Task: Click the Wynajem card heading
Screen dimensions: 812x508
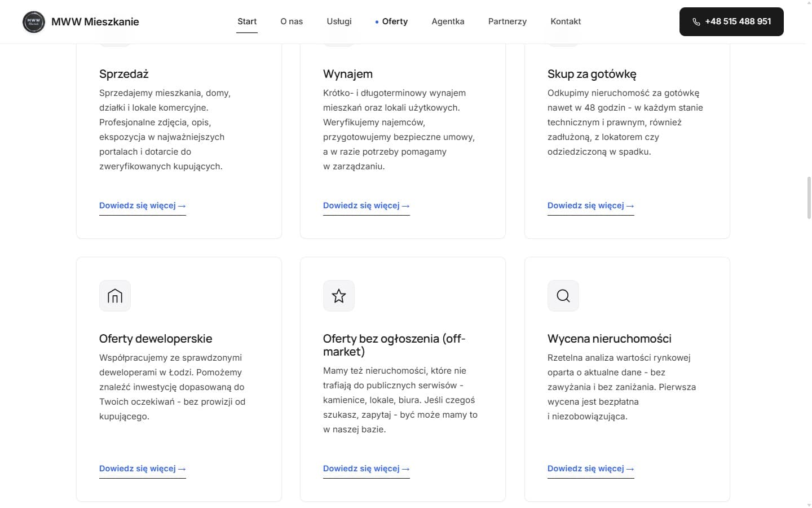Action: pos(348,74)
